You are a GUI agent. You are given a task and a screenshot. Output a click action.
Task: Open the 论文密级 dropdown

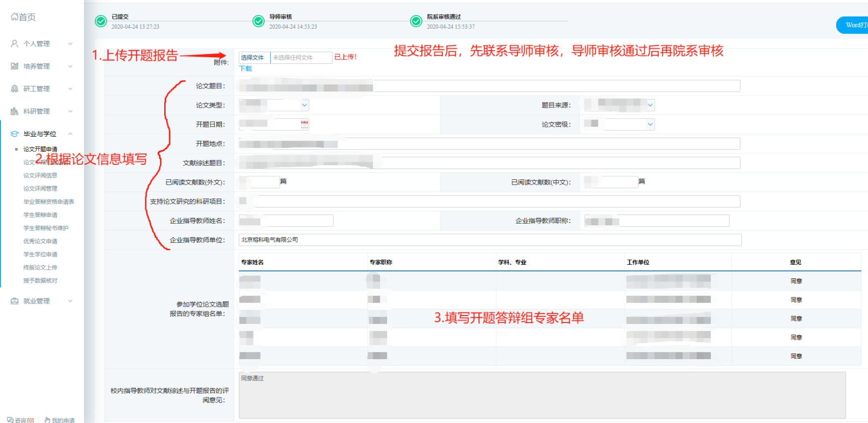tap(650, 124)
